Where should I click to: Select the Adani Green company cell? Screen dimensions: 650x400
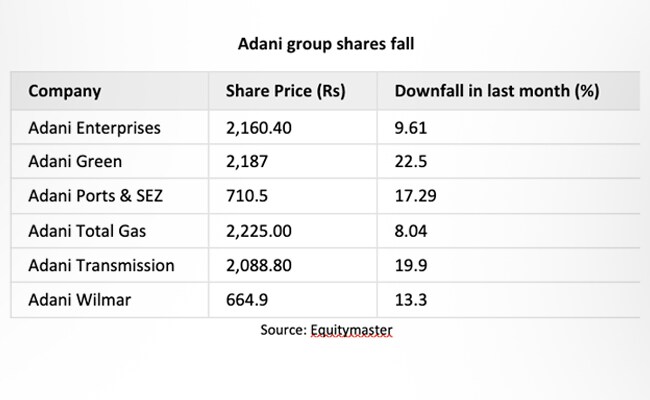(x=73, y=162)
